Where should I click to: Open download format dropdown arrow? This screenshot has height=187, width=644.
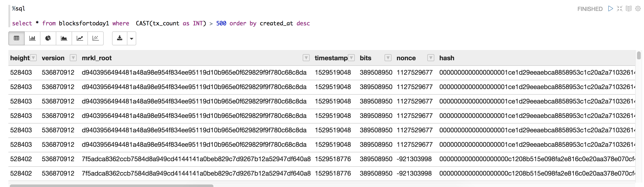point(132,39)
